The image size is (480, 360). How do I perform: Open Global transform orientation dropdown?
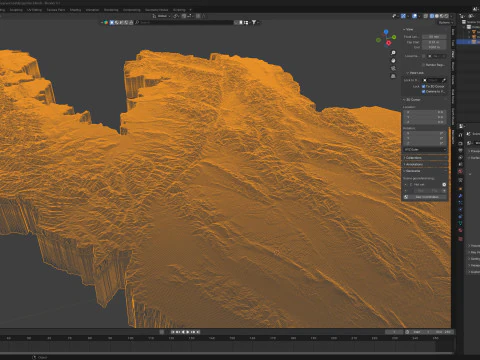point(162,16)
